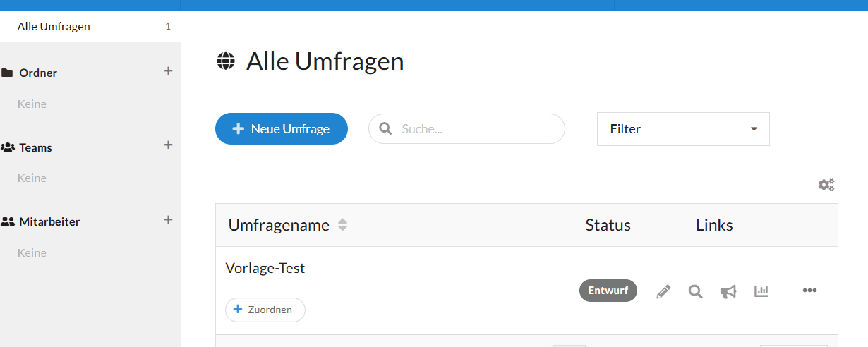Screen dimensions: 868x347
Task: Open the table settings gears icon
Action: [826, 185]
